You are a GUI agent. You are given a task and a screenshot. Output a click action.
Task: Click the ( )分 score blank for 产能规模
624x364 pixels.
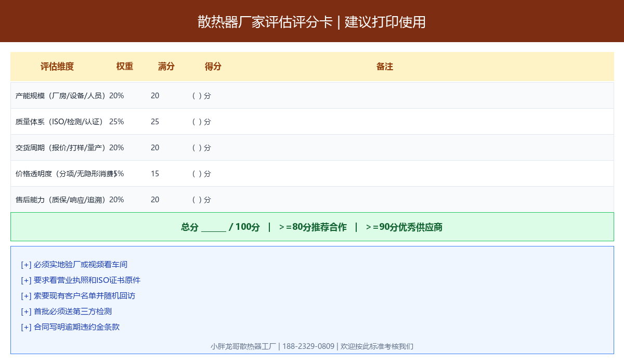point(202,96)
